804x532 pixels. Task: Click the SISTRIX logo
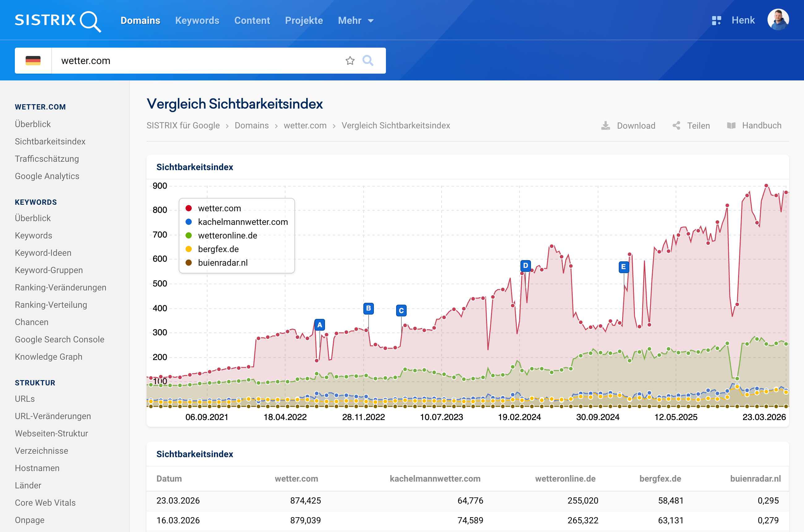click(58, 21)
